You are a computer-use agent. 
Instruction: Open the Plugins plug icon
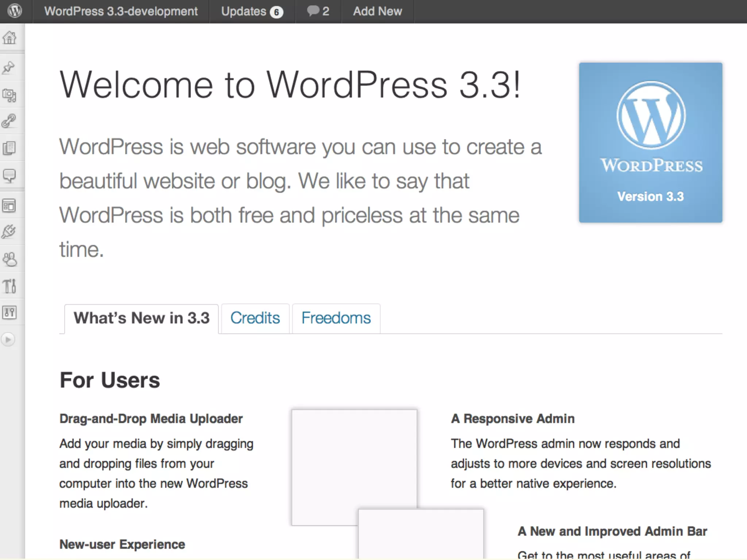(x=9, y=232)
